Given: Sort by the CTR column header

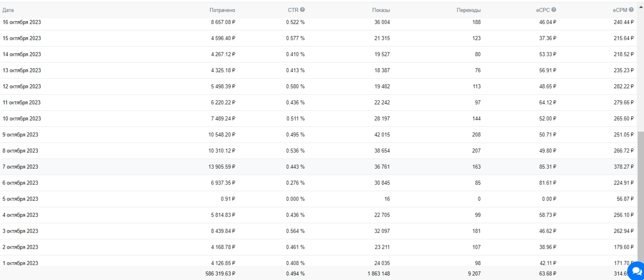Looking at the screenshot, I should [293, 10].
